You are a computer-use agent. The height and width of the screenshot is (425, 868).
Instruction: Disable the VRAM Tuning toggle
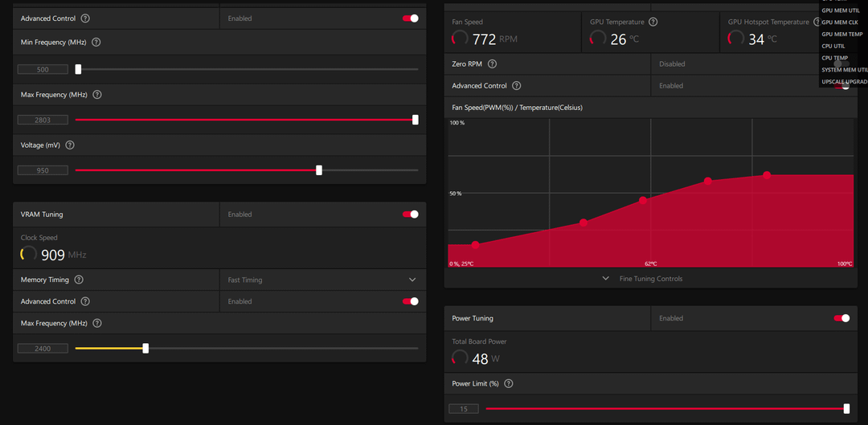410,215
